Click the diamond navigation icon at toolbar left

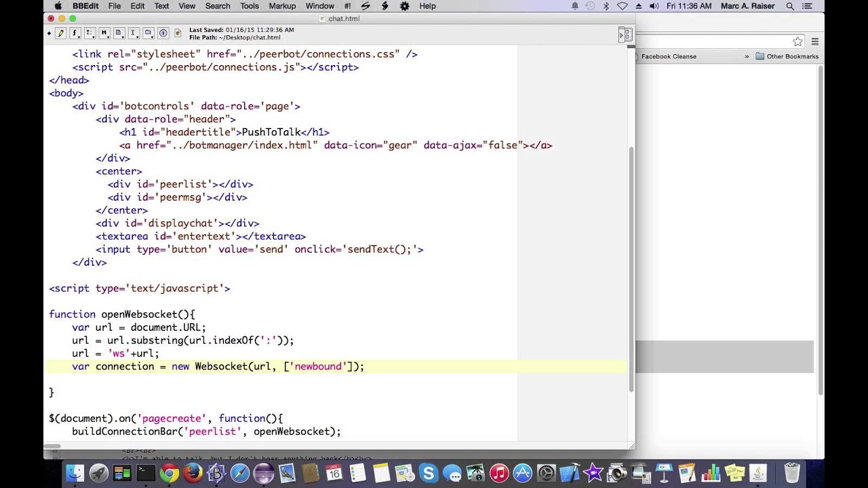coord(50,33)
